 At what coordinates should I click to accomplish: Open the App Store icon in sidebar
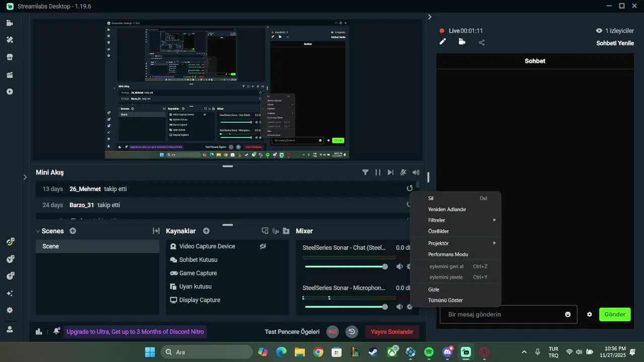click(10, 57)
